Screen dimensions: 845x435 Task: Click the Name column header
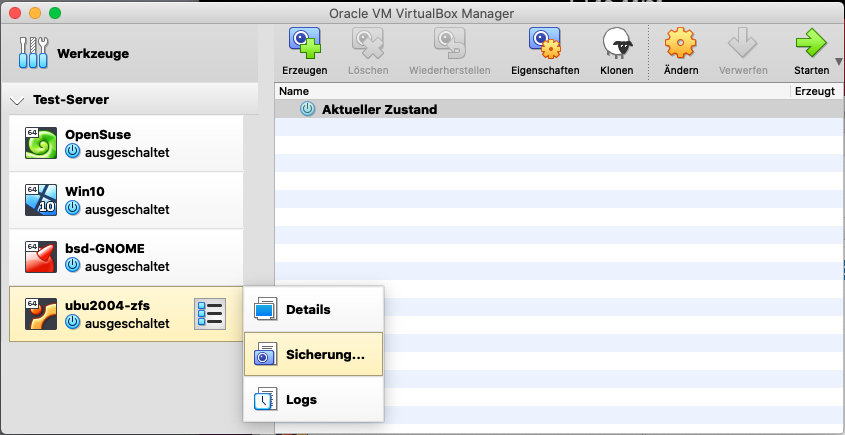(x=530, y=91)
